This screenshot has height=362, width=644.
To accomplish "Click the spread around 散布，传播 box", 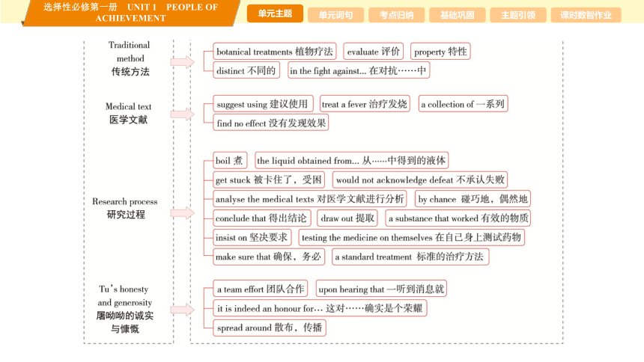I will 270,328.
